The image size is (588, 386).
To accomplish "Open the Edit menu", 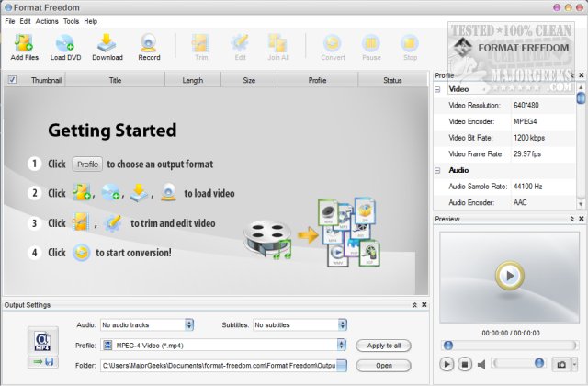I will point(25,21).
